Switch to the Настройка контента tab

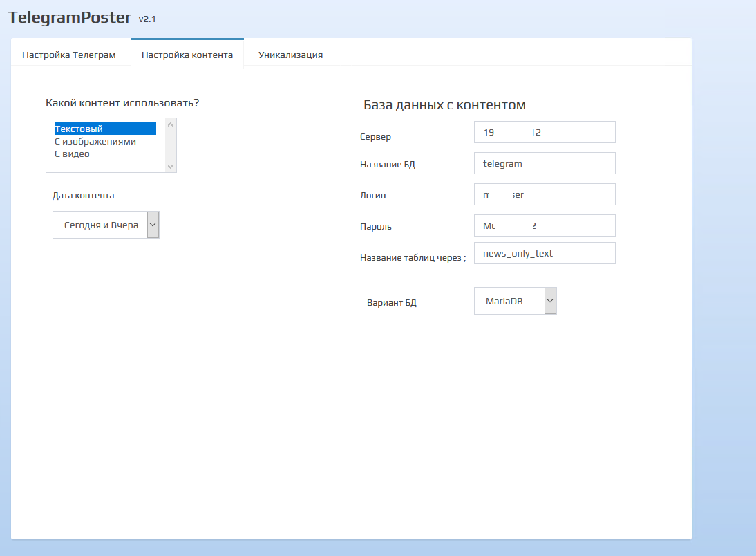click(x=187, y=55)
